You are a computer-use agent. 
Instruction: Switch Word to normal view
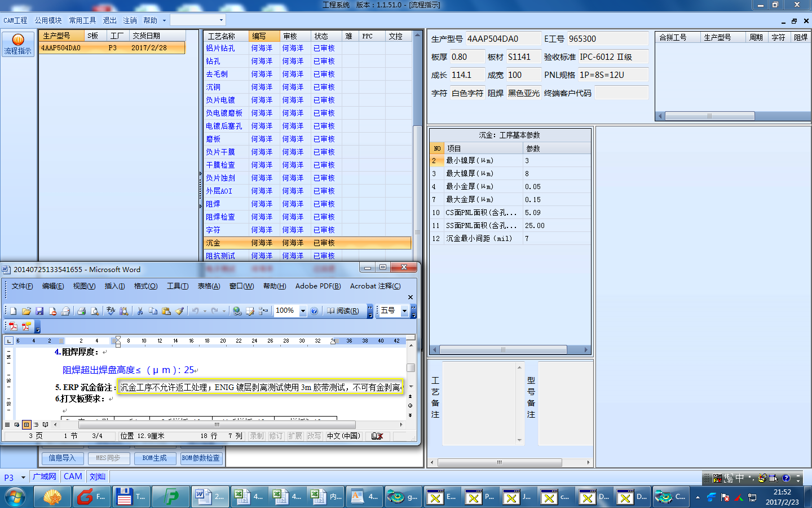(x=7, y=424)
